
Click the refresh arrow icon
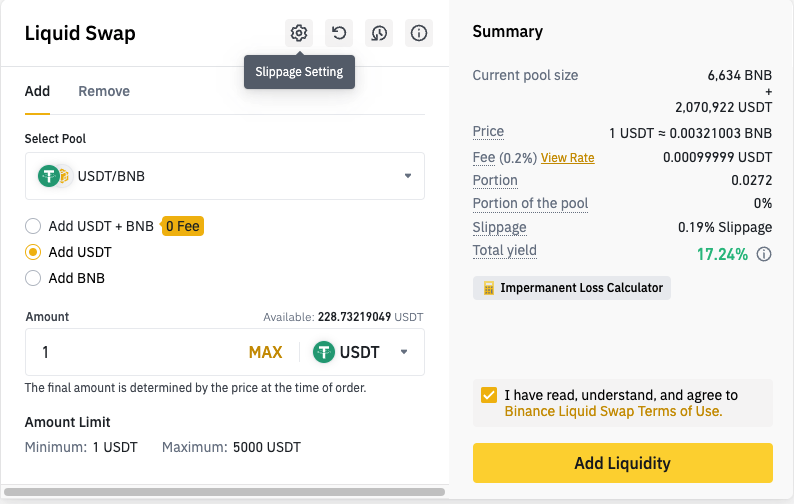(339, 33)
